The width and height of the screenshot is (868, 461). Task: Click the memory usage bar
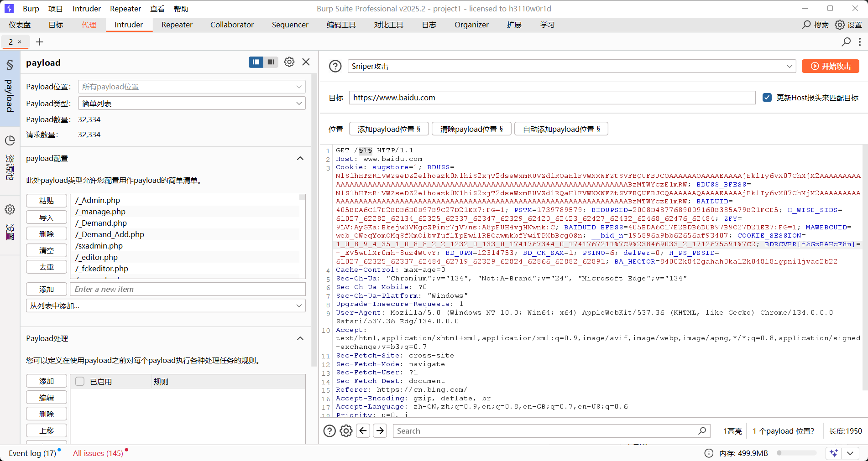point(797,453)
